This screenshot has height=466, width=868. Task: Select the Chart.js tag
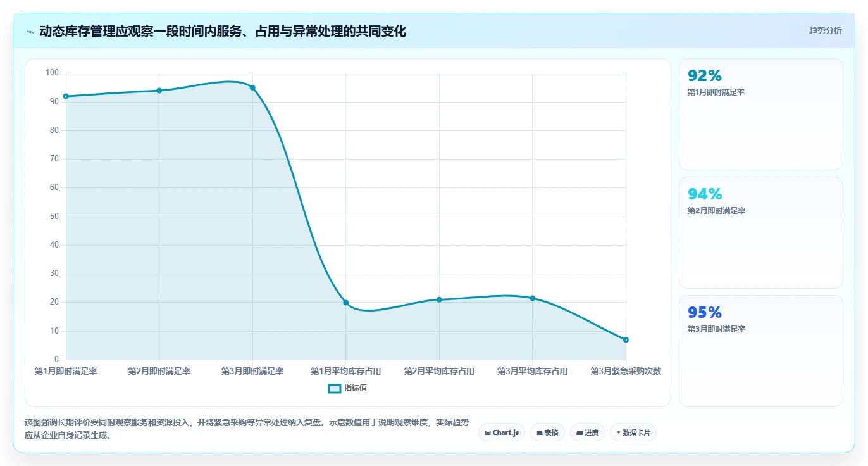pos(501,432)
